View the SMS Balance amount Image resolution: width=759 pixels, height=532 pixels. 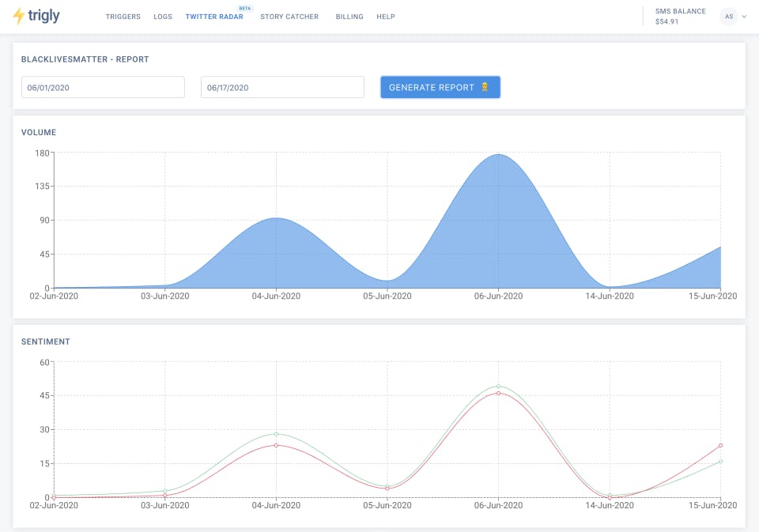tap(667, 21)
